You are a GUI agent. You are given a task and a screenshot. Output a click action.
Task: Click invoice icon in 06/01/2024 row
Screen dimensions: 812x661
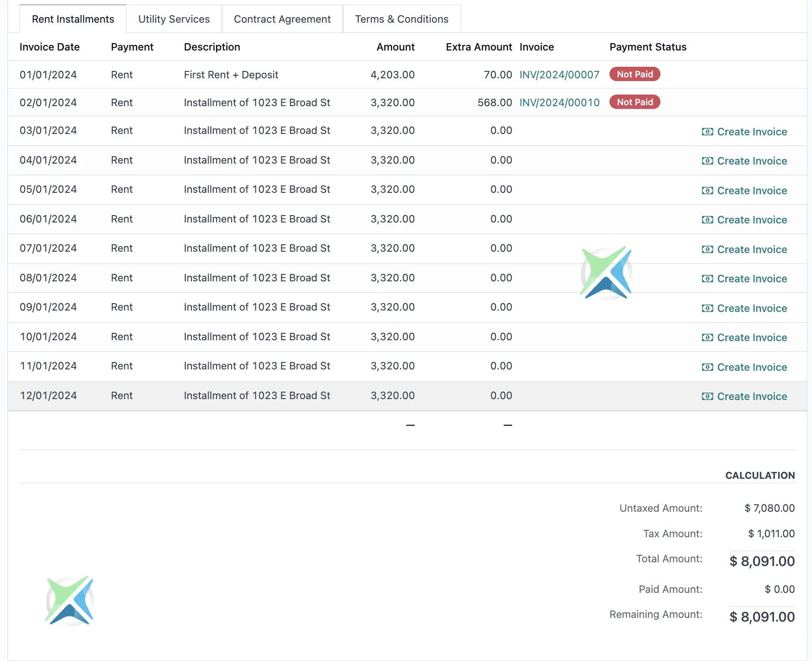click(x=707, y=220)
